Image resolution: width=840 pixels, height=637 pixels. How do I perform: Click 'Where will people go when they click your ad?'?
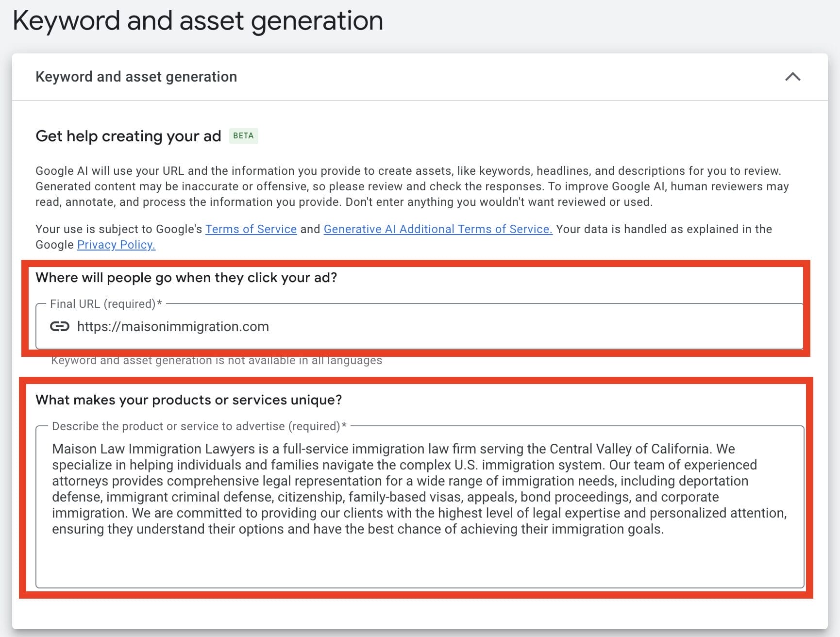point(186,278)
